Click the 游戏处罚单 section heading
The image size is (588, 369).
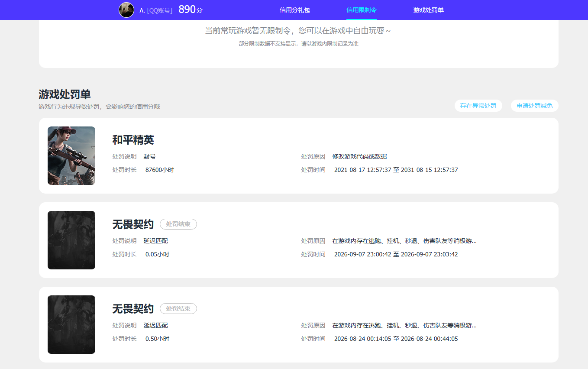65,94
